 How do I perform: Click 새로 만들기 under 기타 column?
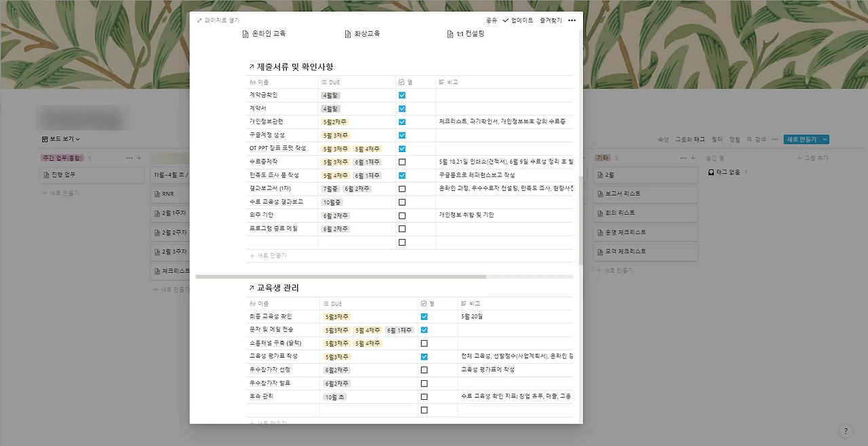pos(614,270)
